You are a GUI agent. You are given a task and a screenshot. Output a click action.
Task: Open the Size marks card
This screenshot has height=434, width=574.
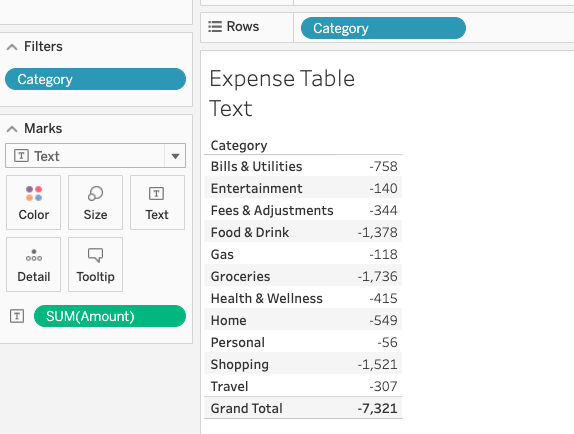(95, 202)
